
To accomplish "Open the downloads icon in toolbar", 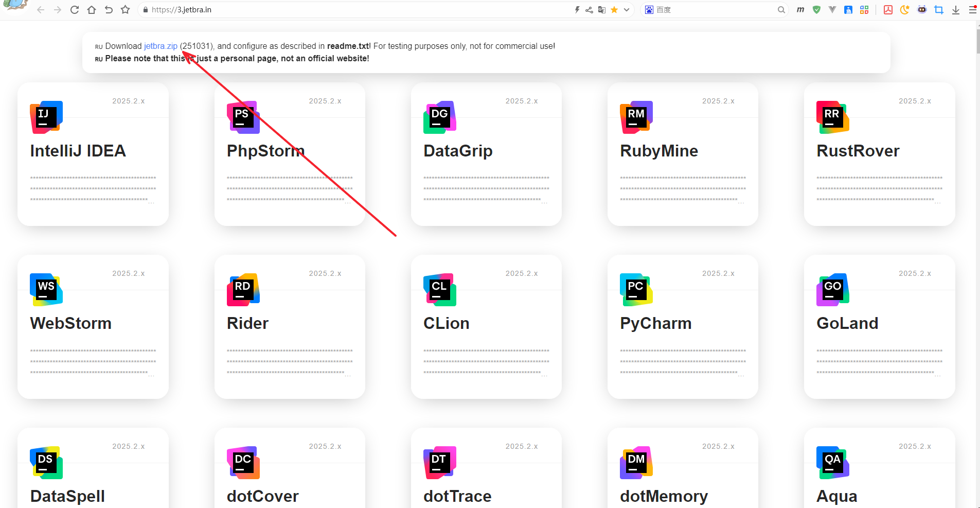I will (956, 10).
